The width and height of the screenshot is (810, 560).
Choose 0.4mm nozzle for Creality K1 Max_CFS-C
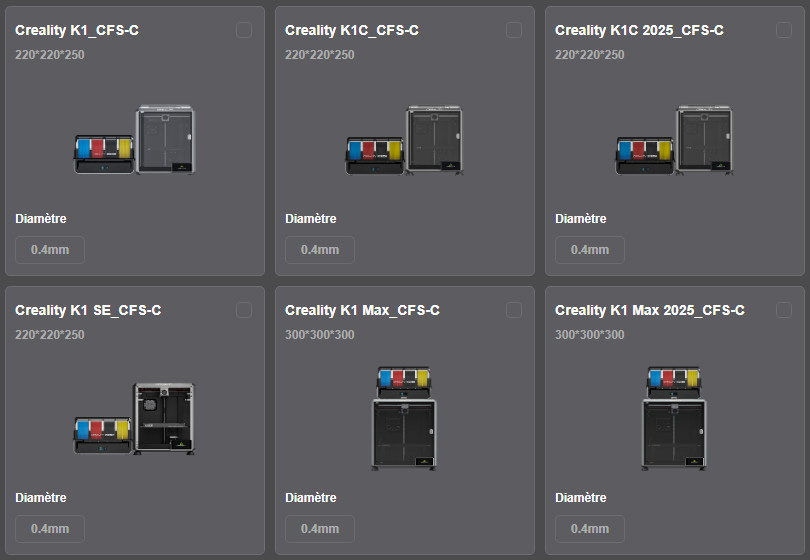pyautogui.click(x=320, y=528)
